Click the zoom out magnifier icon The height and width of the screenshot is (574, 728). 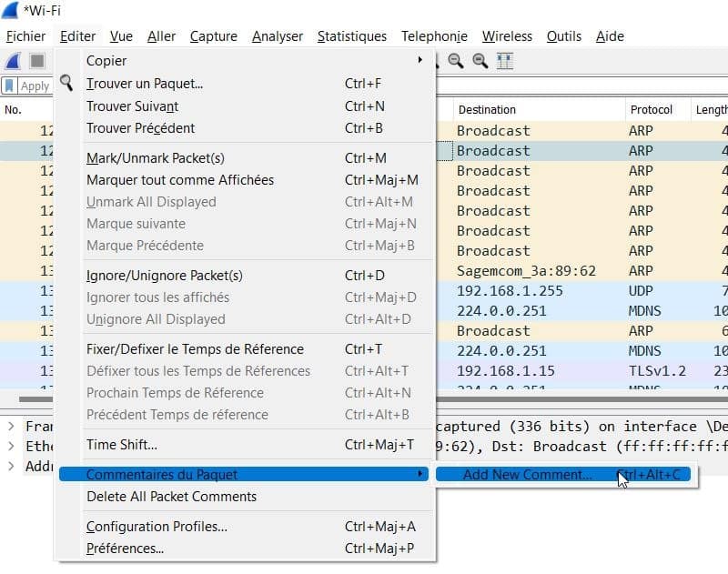[456, 61]
